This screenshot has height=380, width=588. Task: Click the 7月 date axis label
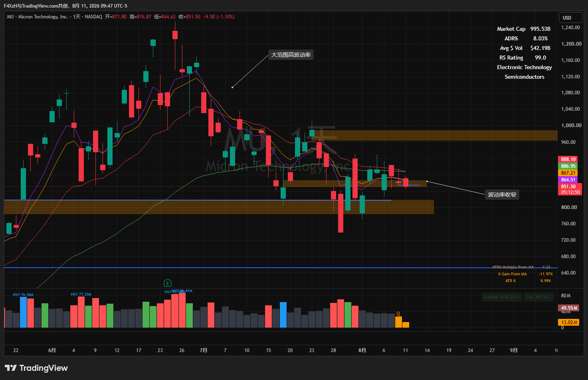[x=204, y=351]
